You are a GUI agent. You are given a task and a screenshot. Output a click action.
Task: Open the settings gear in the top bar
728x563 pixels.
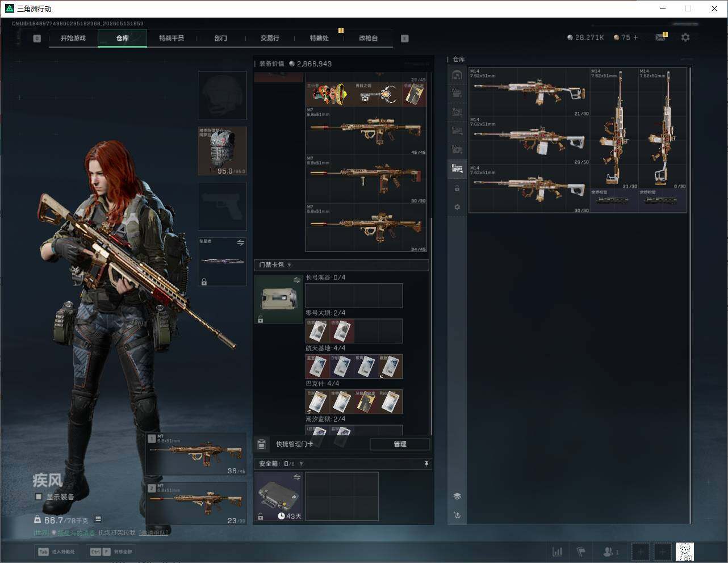pos(685,37)
